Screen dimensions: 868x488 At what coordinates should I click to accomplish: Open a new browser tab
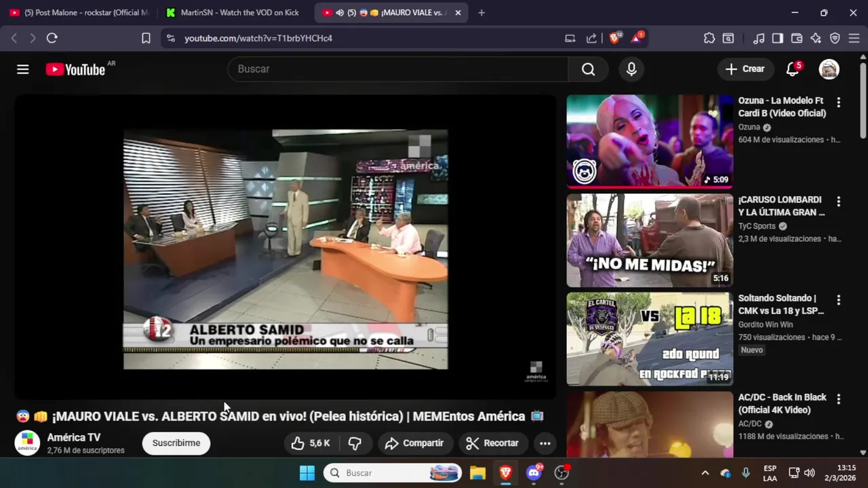[481, 13]
